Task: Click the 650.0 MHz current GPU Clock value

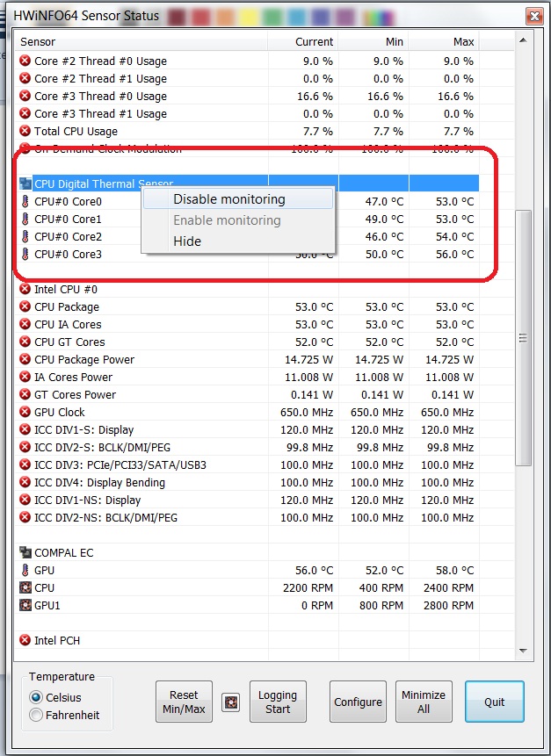Action: pyautogui.click(x=307, y=413)
